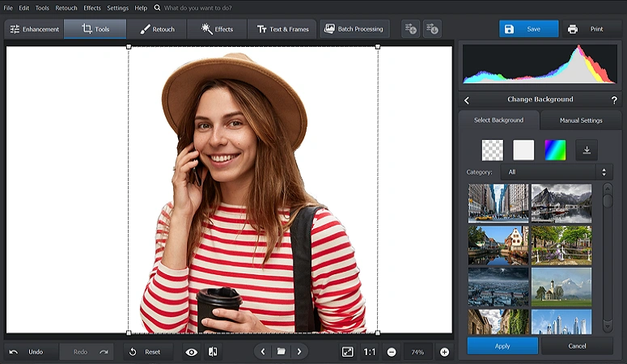This screenshot has width=627, height=364.
Task: Choose the transparent checkerboard background
Action: point(492,150)
